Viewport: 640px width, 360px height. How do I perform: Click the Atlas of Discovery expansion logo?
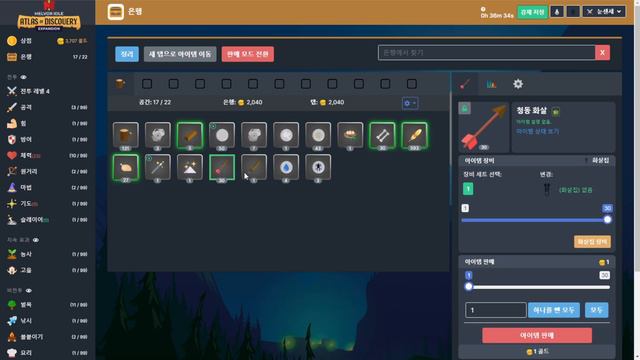coord(49,17)
